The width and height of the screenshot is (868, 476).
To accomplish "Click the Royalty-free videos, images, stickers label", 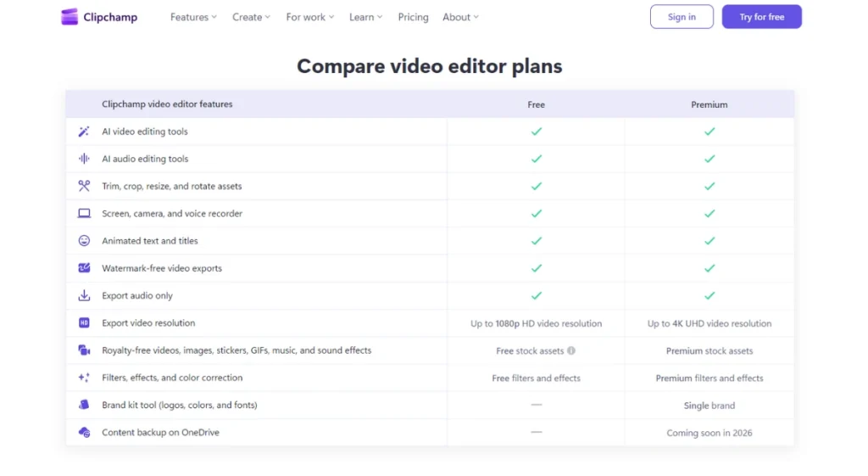I will click(236, 350).
